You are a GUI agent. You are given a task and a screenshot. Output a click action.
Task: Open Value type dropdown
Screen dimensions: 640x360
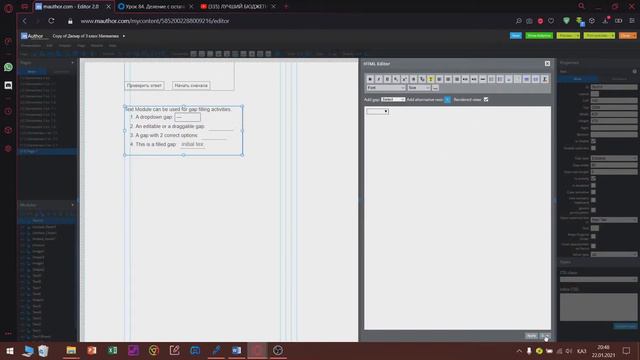(x=614, y=254)
